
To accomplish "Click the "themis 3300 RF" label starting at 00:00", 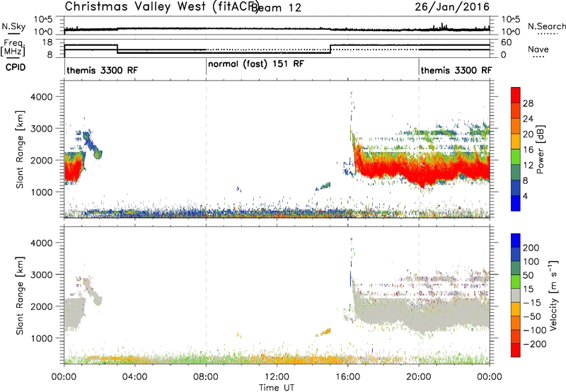I will pos(102,70).
